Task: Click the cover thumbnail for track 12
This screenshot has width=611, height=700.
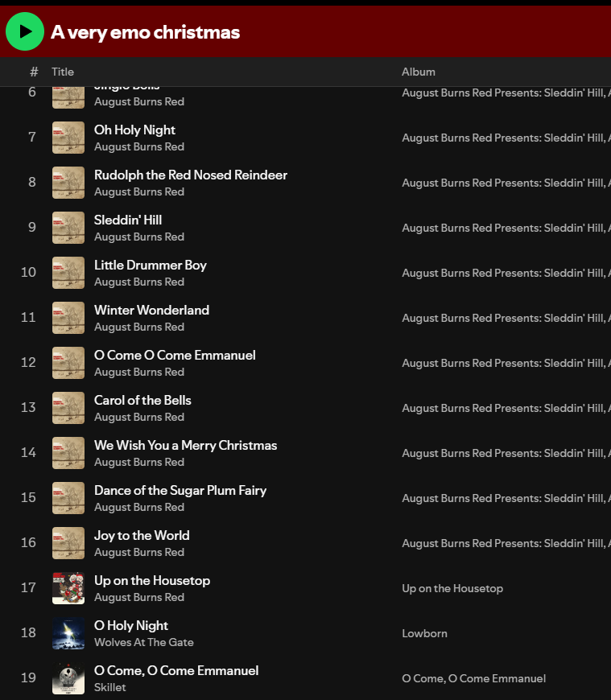Action: click(68, 363)
